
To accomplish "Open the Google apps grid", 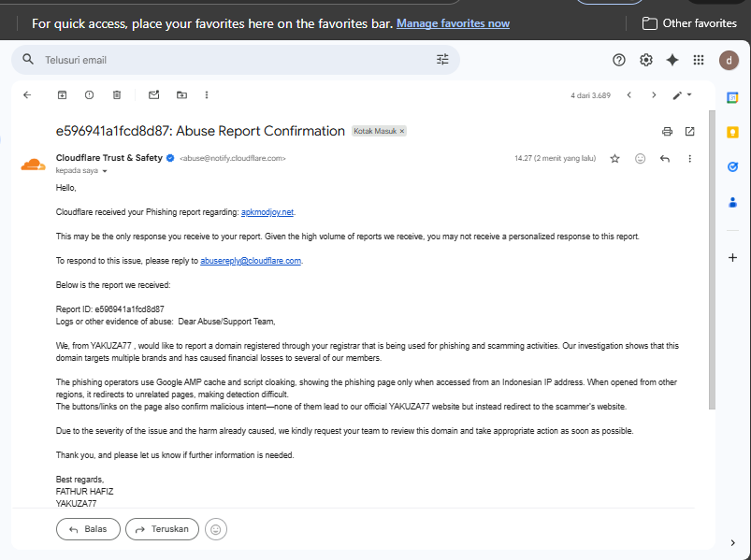I will (x=699, y=60).
